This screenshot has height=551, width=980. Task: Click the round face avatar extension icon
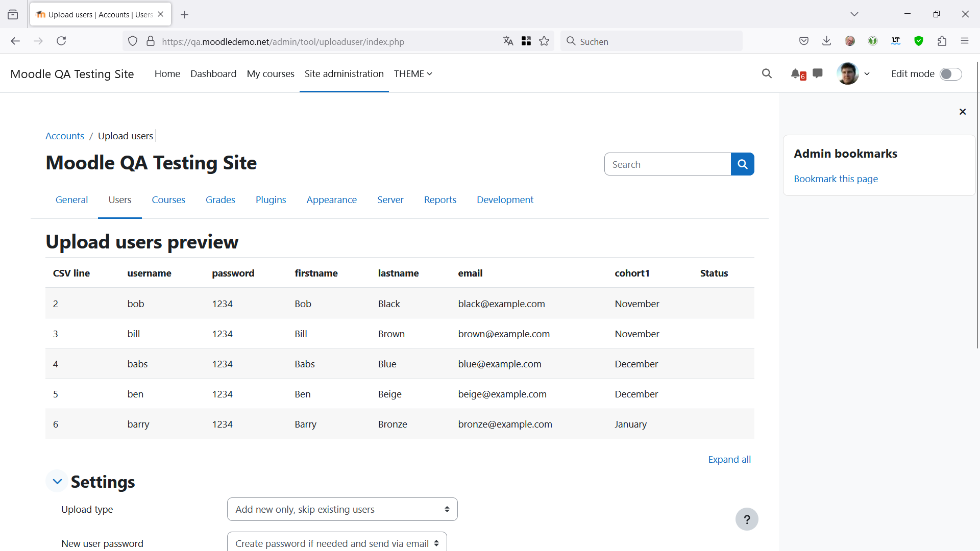point(850,41)
